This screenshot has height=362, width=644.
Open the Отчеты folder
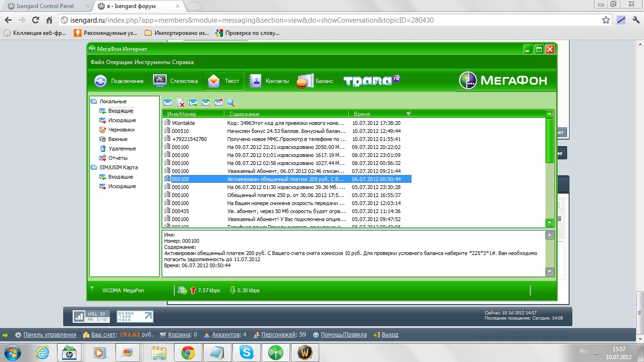pyautogui.click(x=118, y=158)
